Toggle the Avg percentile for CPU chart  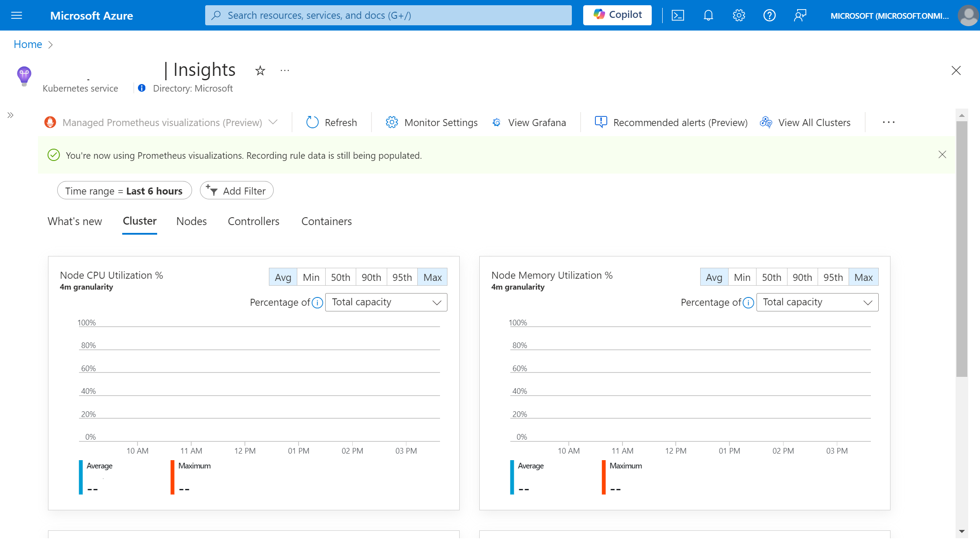tap(282, 277)
